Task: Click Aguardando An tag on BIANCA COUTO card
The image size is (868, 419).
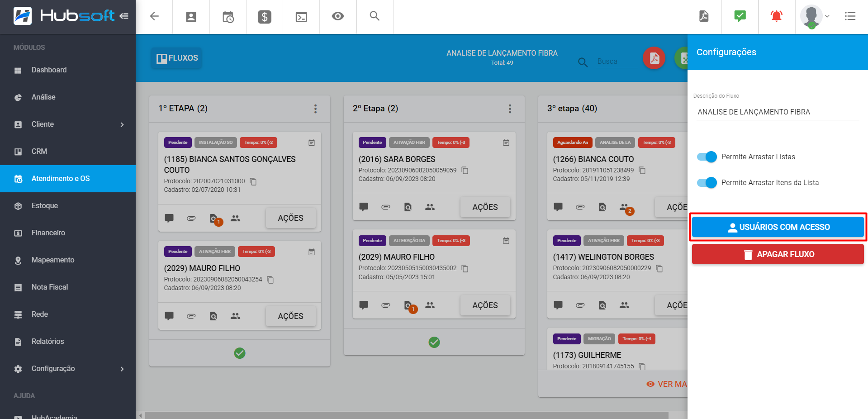Action: pyautogui.click(x=573, y=143)
